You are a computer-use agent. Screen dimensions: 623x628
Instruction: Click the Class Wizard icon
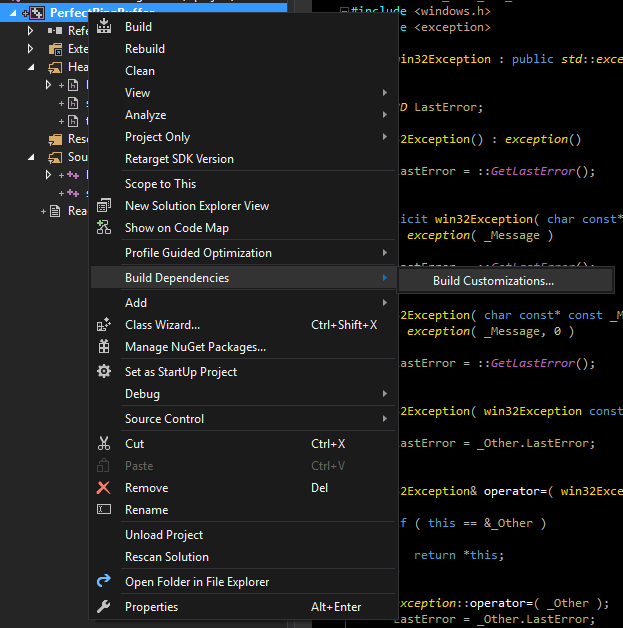[x=104, y=324]
